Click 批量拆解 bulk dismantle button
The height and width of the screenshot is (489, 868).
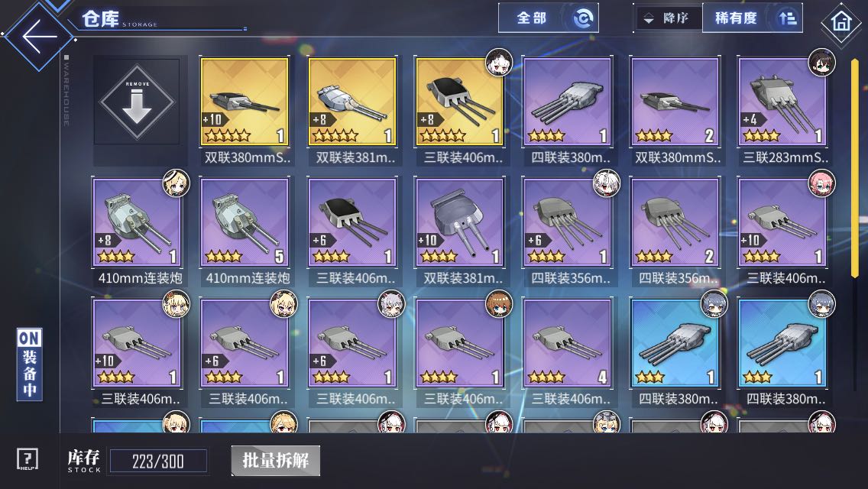point(275,460)
